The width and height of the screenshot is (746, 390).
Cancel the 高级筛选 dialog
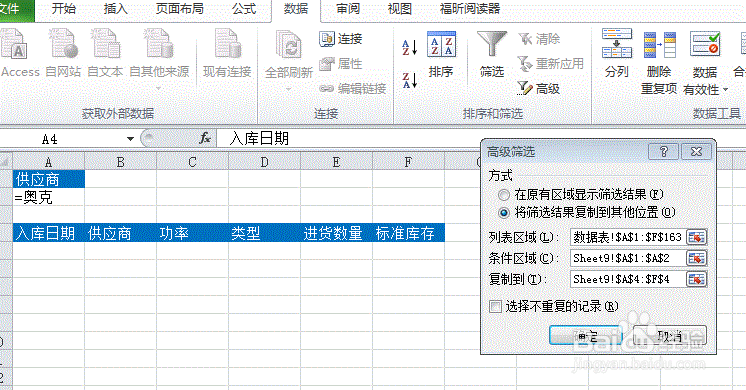tap(669, 335)
